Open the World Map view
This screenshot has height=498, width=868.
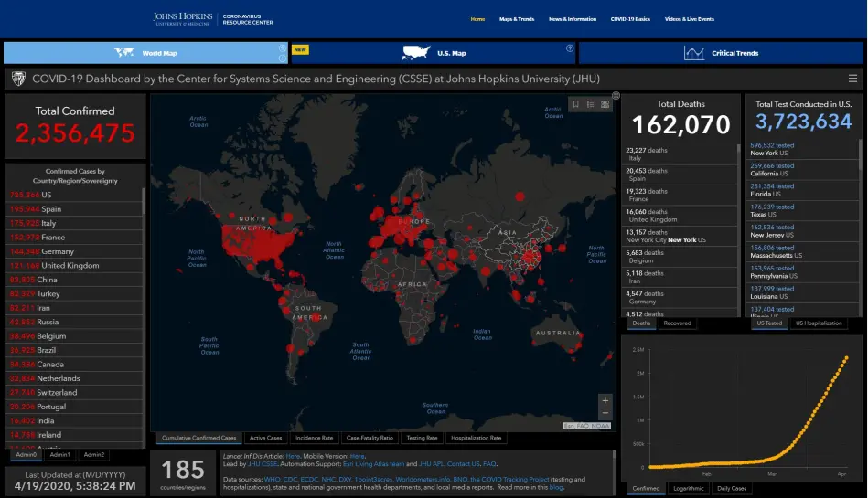coord(145,53)
